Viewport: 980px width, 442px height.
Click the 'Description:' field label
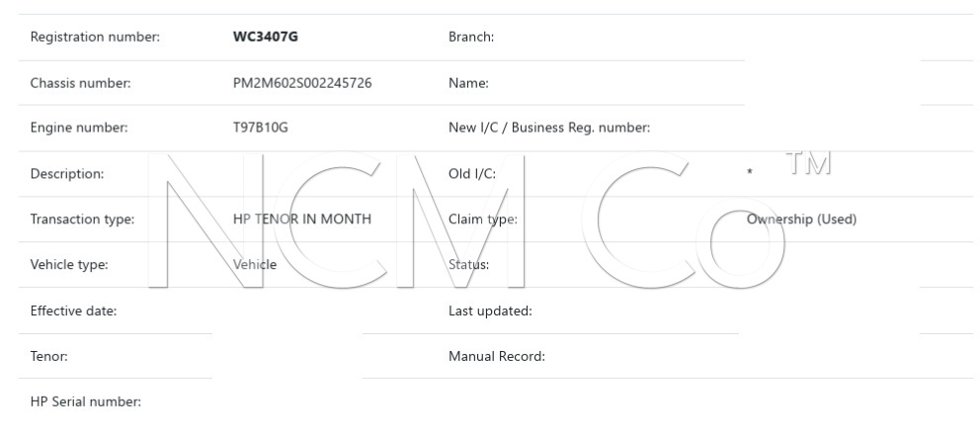(x=67, y=174)
